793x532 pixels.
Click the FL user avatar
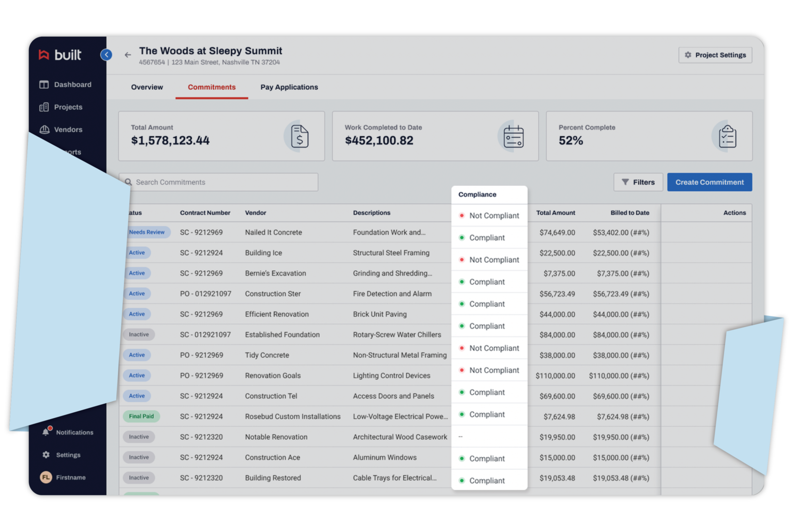pyautogui.click(x=46, y=478)
